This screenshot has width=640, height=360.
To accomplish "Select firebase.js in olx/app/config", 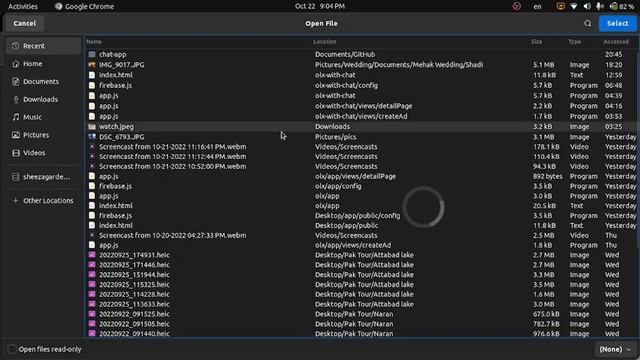I will click(361, 186).
